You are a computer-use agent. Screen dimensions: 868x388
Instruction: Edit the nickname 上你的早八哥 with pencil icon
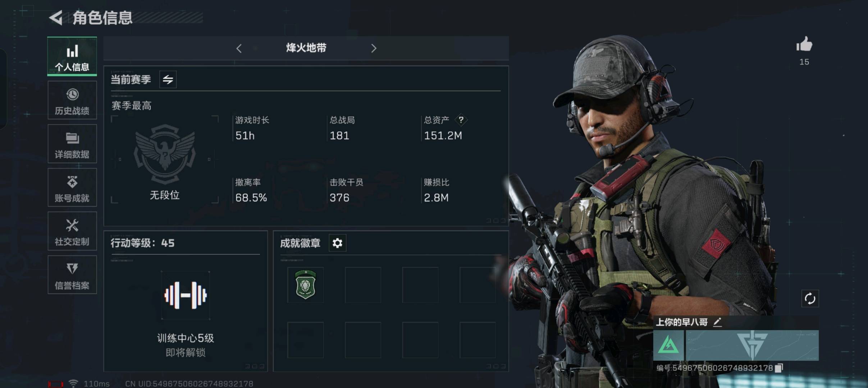(x=717, y=322)
